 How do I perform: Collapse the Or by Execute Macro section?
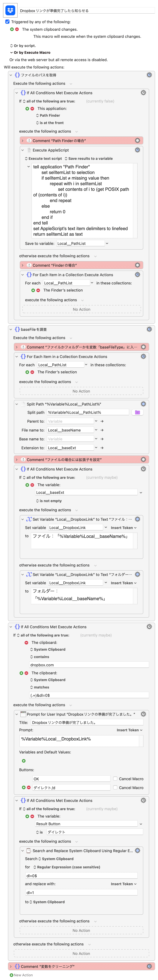tap(11, 53)
